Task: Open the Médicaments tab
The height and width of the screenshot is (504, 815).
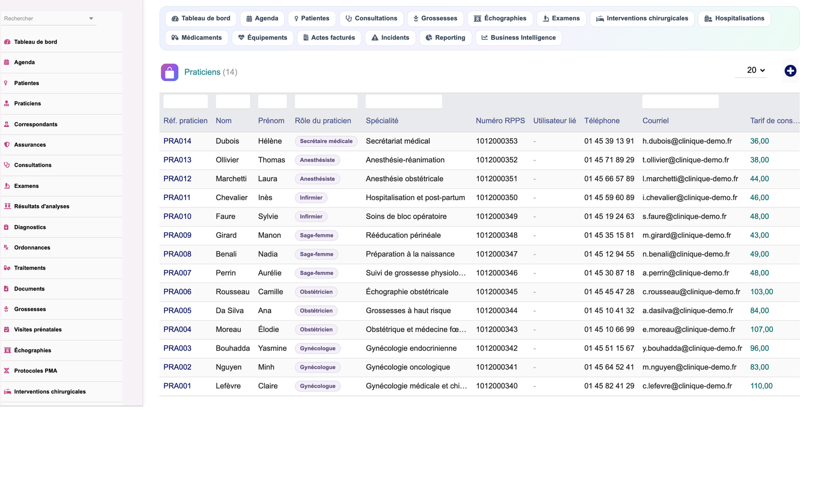Action: tap(197, 38)
